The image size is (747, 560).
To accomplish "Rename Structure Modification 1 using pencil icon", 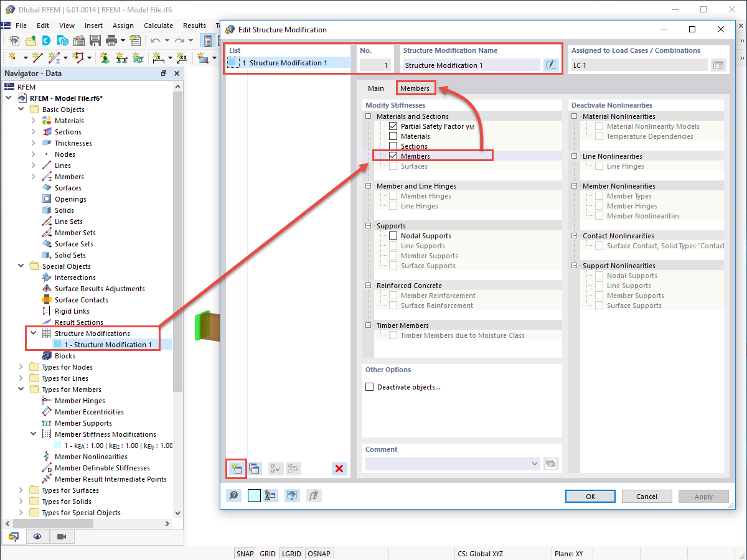I will click(551, 65).
